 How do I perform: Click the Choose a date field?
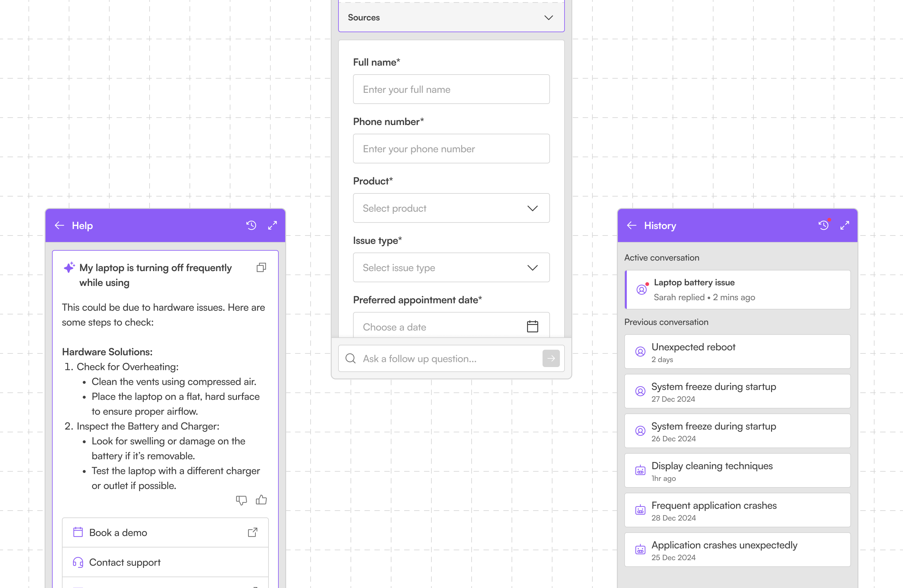(x=451, y=325)
